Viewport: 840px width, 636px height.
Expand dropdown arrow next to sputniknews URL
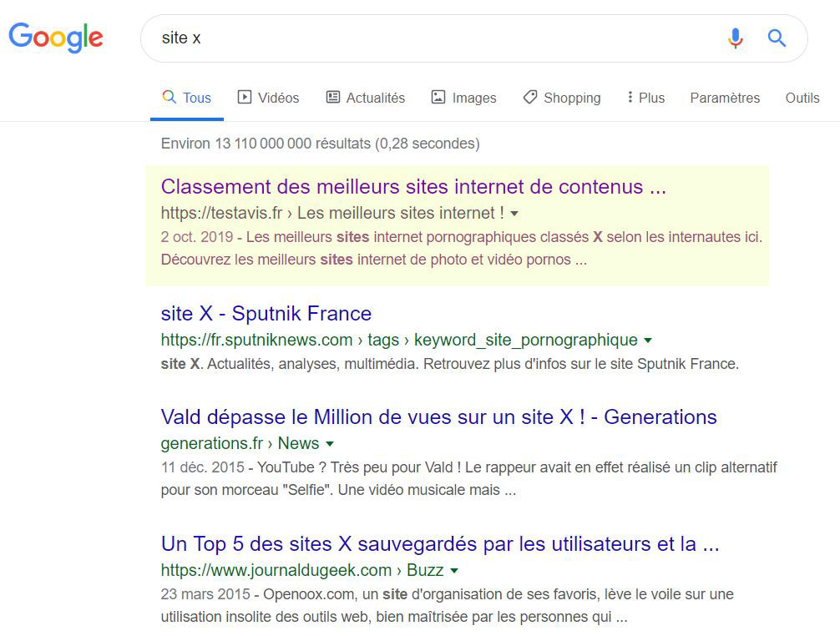(648, 341)
